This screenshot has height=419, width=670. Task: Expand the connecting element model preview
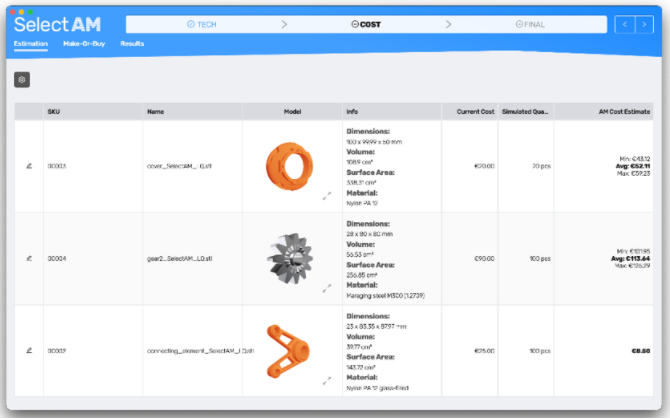327,381
